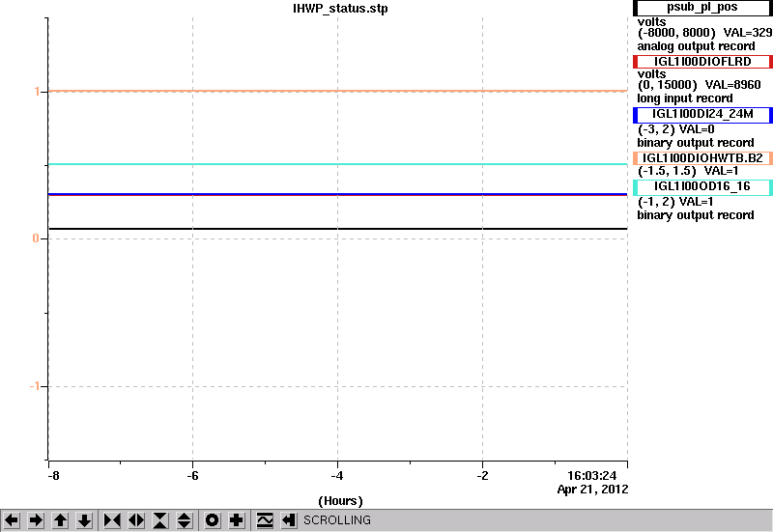Click the circle auto-scale toolbar button
Viewport: 773px width, 532px height.
click(x=213, y=520)
